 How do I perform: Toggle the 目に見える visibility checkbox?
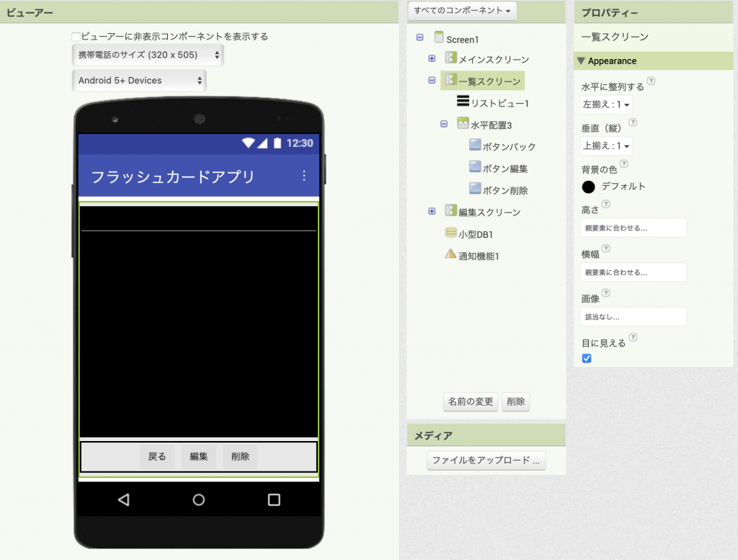click(587, 358)
